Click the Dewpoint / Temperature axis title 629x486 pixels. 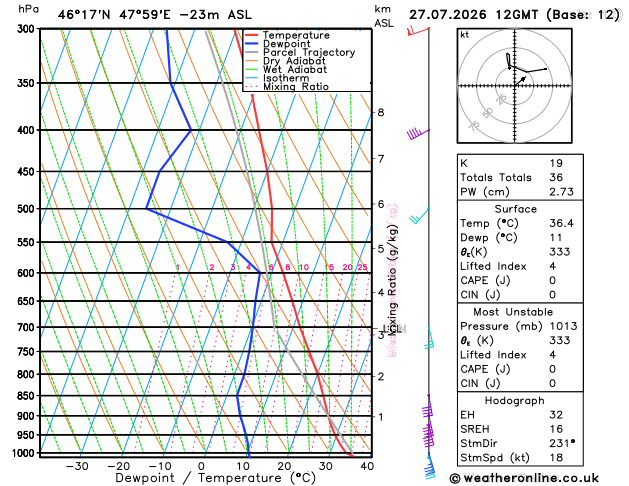point(216,478)
